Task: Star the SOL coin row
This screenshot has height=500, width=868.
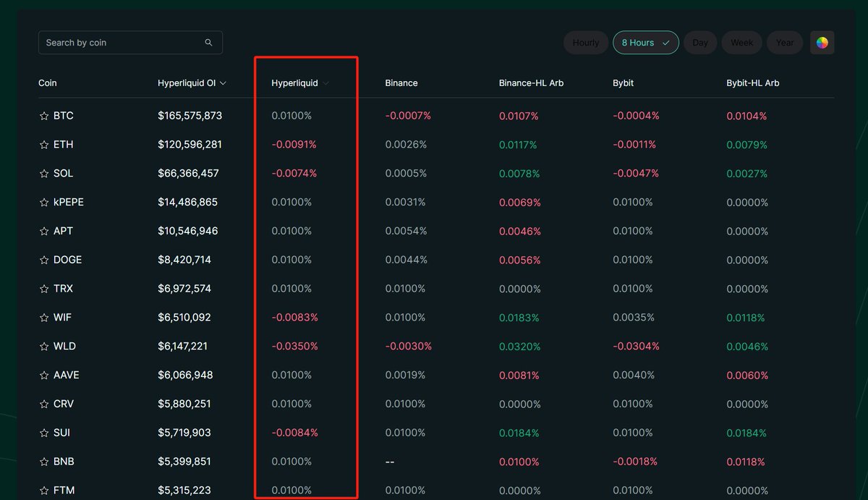Action: pyautogui.click(x=43, y=174)
